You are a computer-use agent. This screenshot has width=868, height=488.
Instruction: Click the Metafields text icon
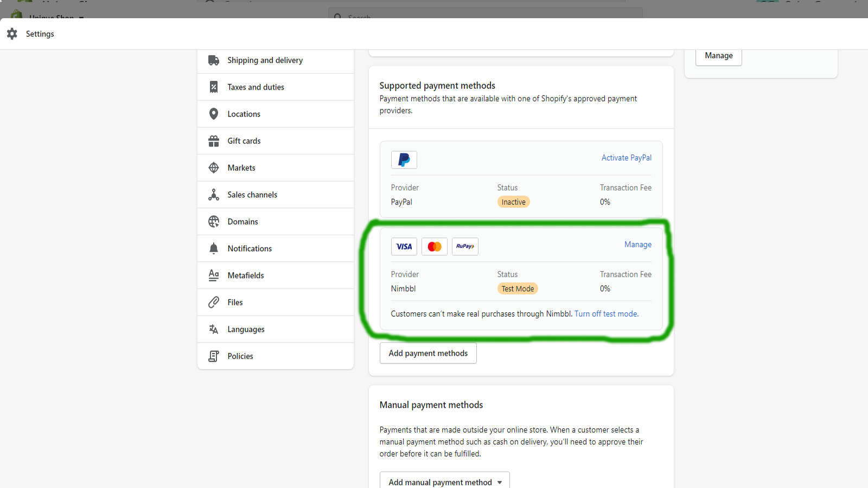click(x=214, y=275)
